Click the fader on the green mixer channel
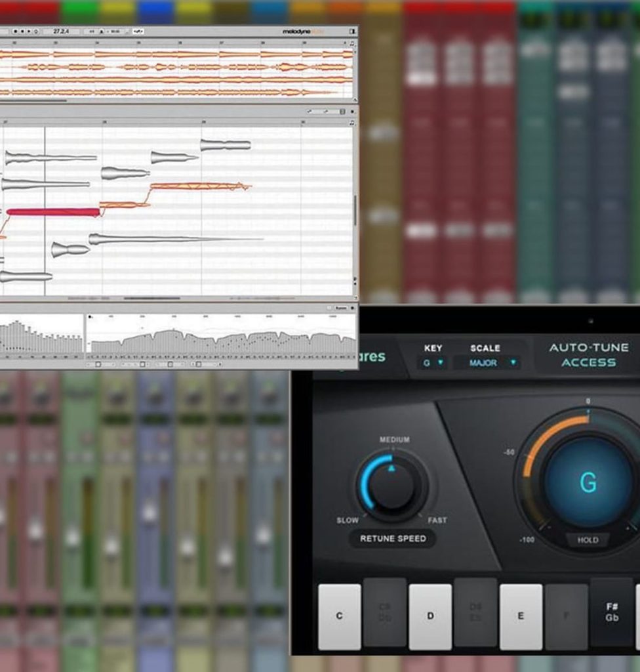640x672 pixels. point(72,537)
